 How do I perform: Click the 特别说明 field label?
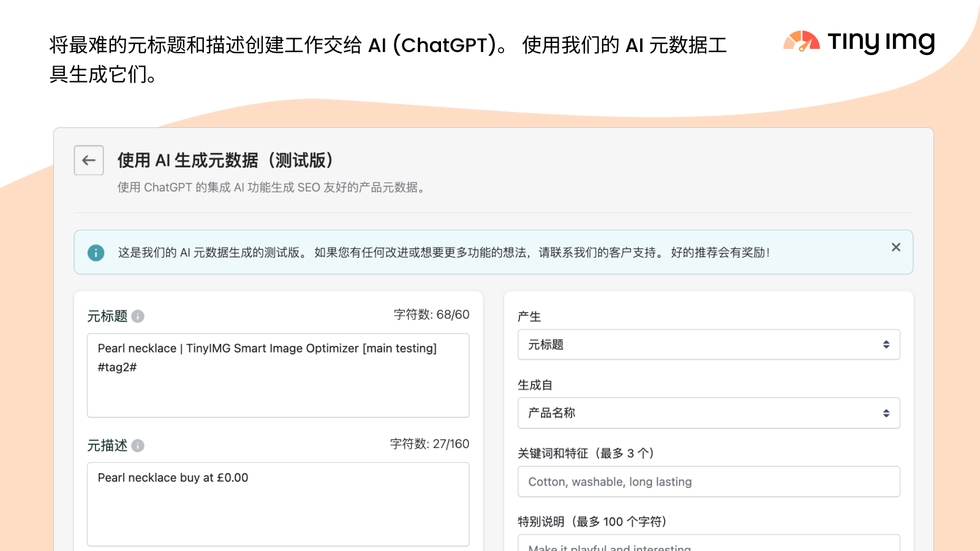click(x=592, y=522)
